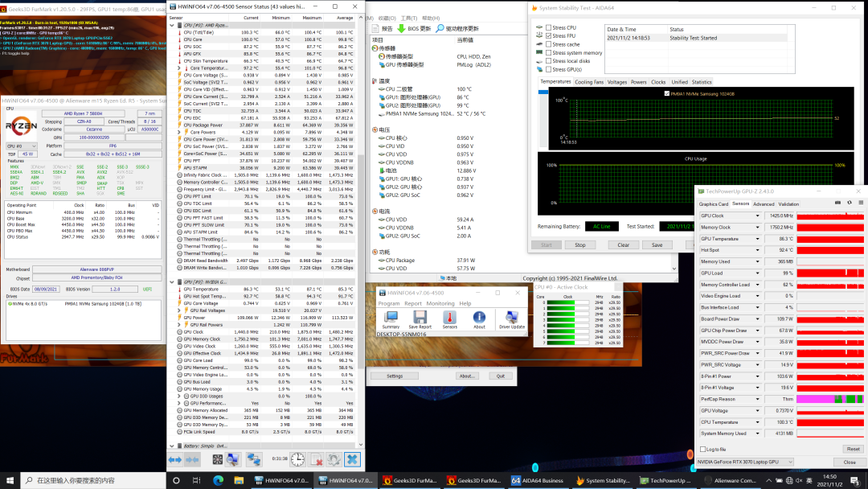Open File Explorer from taskbar

point(239,480)
